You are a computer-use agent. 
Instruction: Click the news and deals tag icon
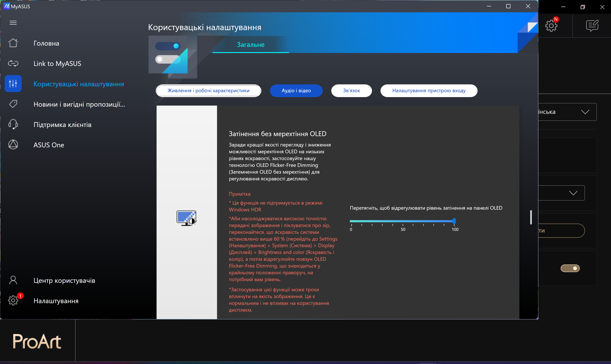13,104
